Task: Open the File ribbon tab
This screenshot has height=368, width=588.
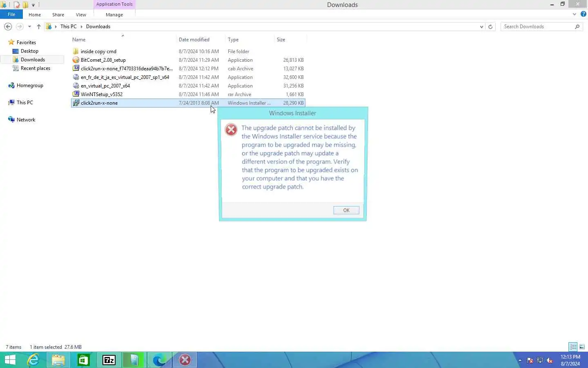Action: [x=11, y=14]
